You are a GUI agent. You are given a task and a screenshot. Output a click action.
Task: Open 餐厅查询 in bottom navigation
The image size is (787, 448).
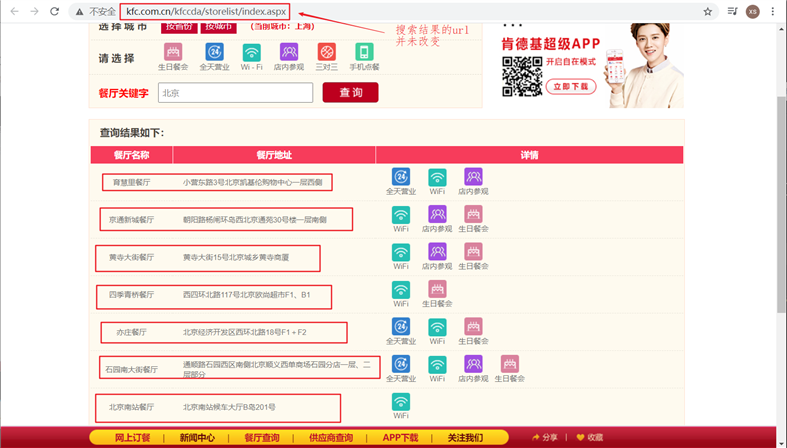coord(262,437)
